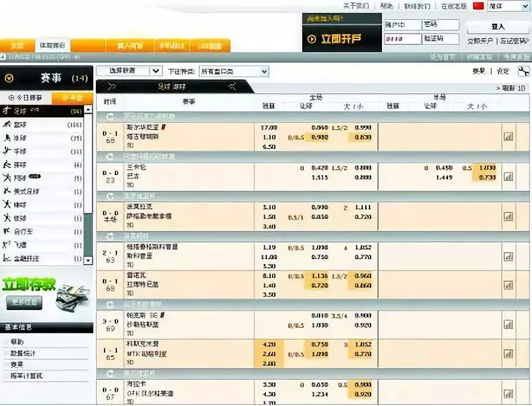Switch to the 主页 top navigation tab

(17, 46)
